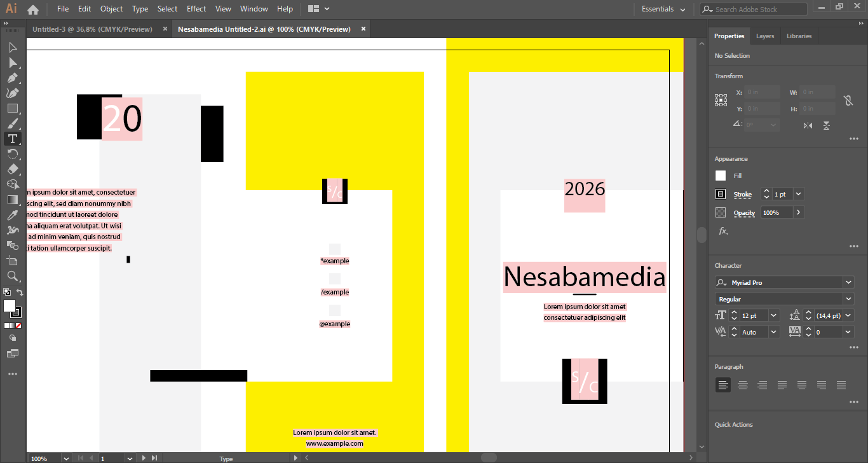Viewport: 868px width, 463px height.
Task: Switch to the Layers panel tab
Action: point(765,36)
